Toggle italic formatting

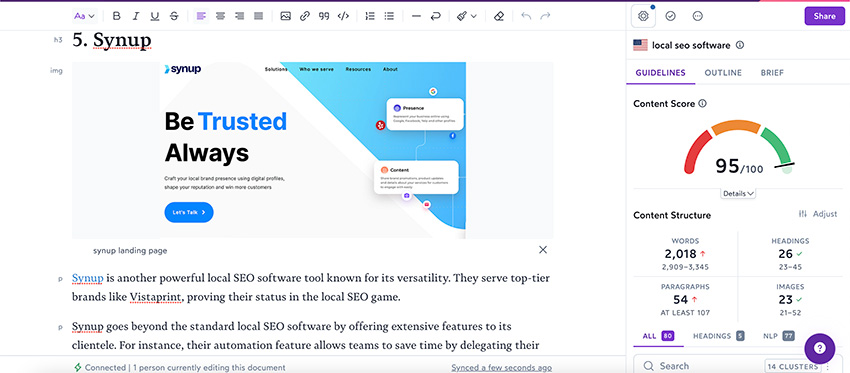point(136,16)
